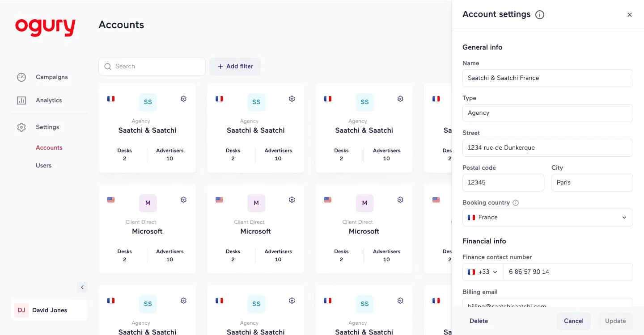Close the Account settings panel
This screenshot has height=335, width=644.
(630, 15)
